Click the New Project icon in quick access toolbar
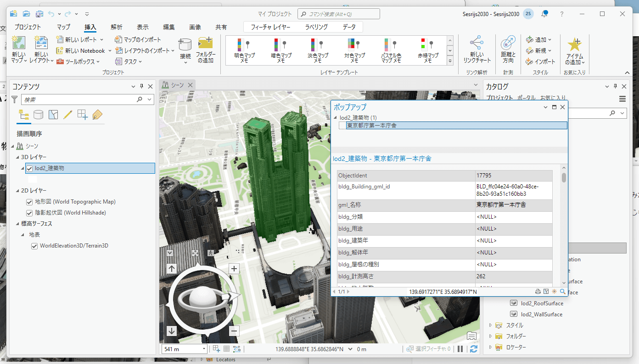The height and width of the screenshot is (364, 639). tap(13, 14)
